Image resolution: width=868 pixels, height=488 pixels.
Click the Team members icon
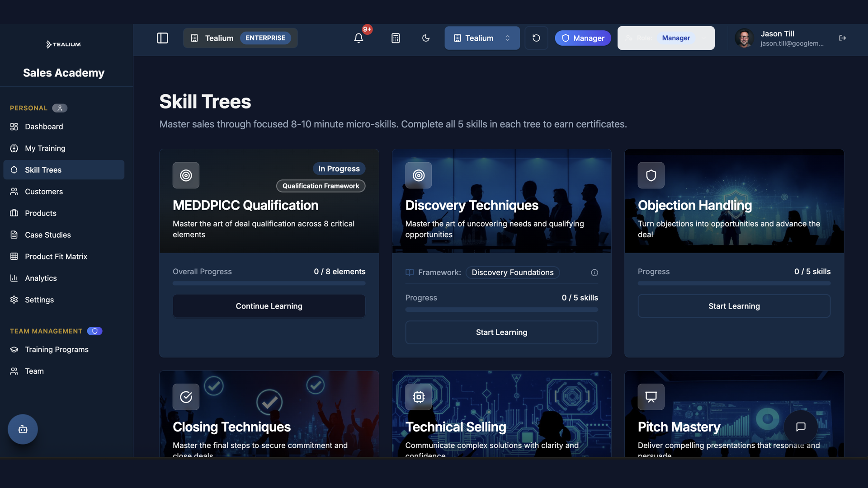coord(14,371)
